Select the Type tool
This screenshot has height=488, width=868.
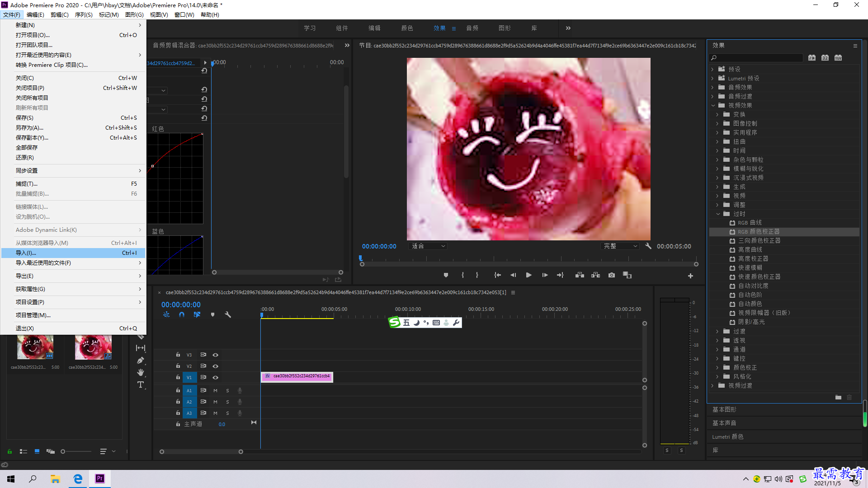click(141, 385)
